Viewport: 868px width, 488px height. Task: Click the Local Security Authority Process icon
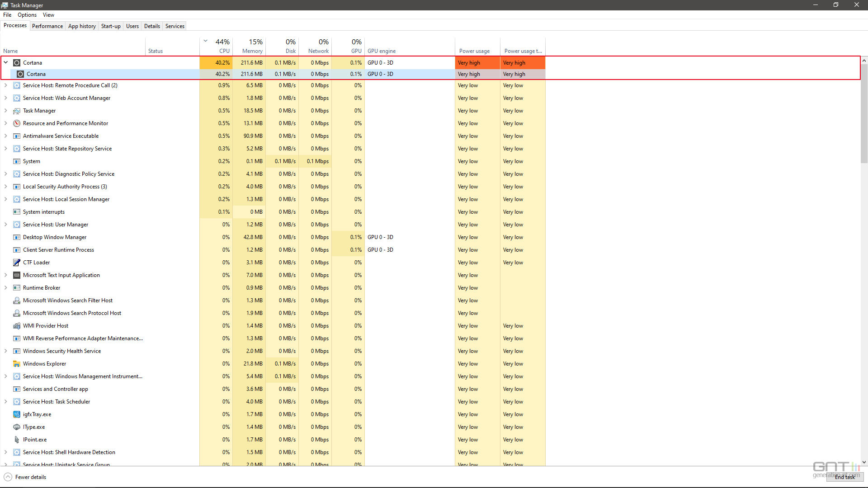click(17, 187)
